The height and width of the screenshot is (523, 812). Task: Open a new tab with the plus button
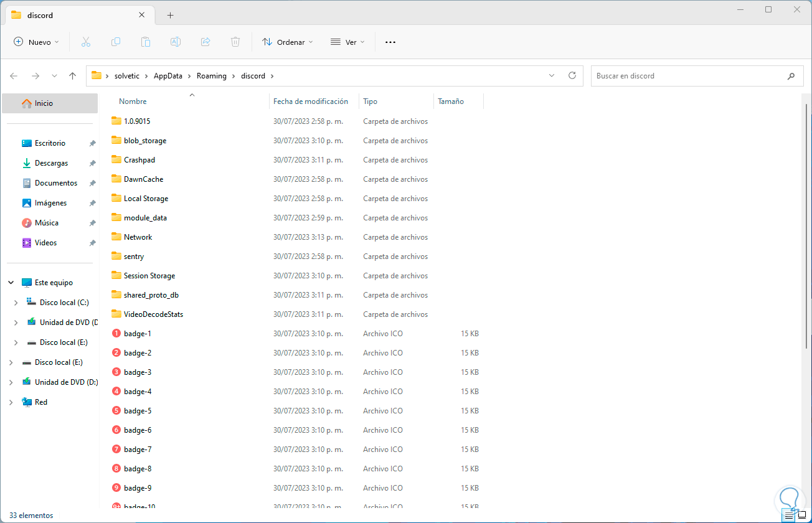pos(170,15)
